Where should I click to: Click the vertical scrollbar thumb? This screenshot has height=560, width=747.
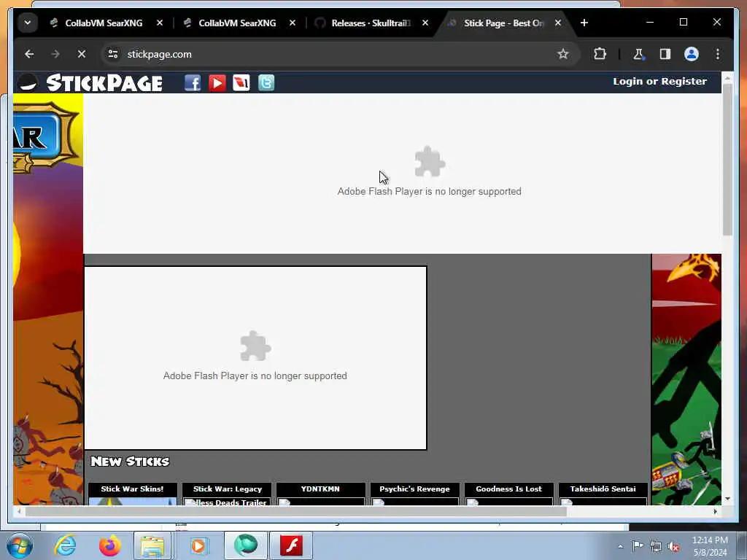pos(727,160)
